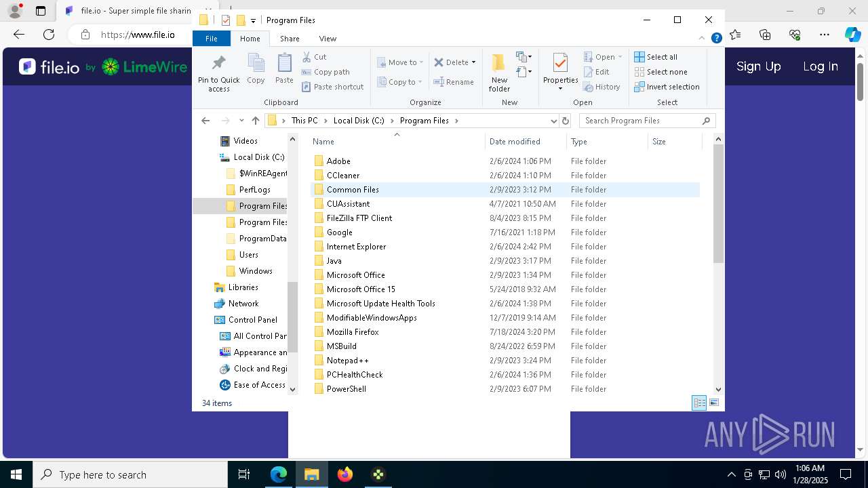Screen dimensions: 868x488
Task: Collapse the ribbon with the chevron
Action: click(702, 39)
